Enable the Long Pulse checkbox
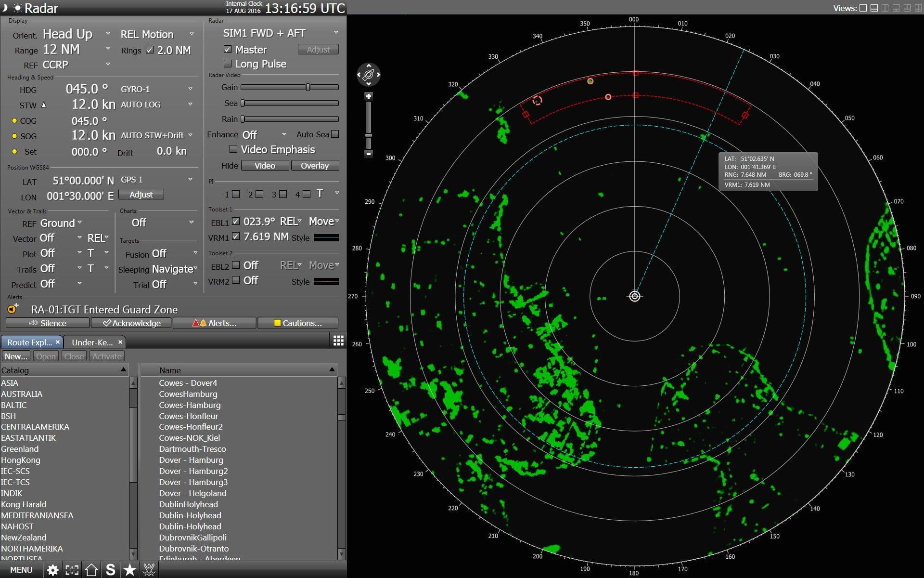The height and width of the screenshot is (578, 924). pyautogui.click(x=228, y=64)
